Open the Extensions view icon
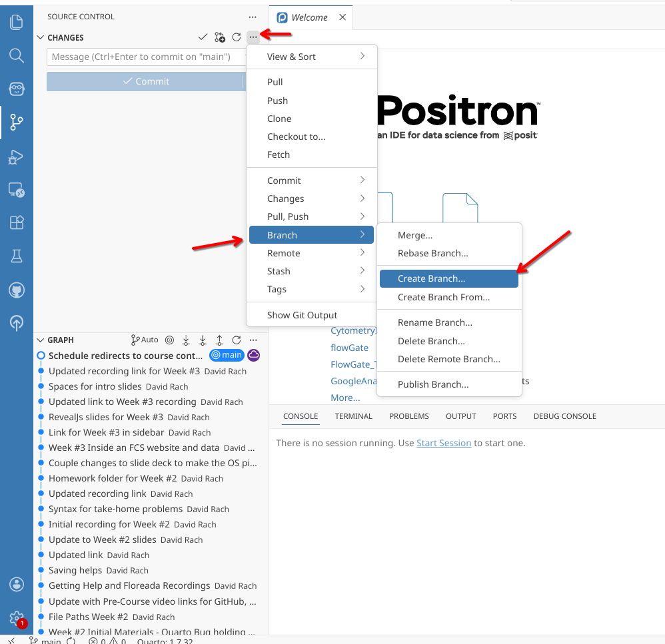This screenshot has width=665, height=644. point(17,222)
